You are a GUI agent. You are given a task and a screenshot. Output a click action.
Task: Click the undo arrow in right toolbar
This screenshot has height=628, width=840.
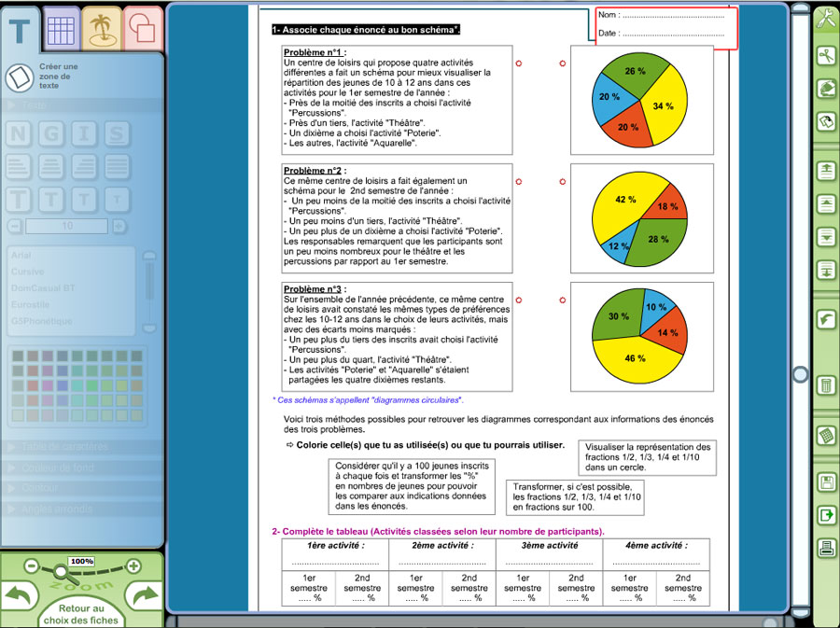coord(825,320)
